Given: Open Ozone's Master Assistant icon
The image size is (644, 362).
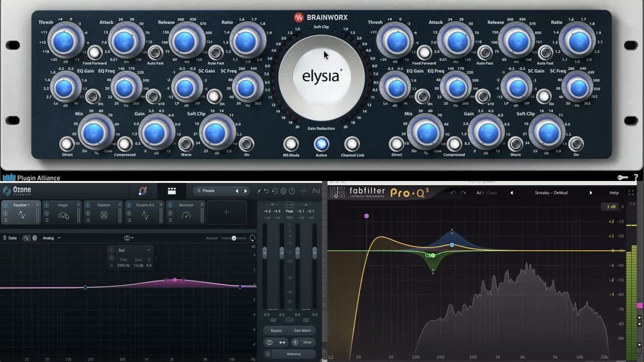Looking at the screenshot, I should (143, 191).
